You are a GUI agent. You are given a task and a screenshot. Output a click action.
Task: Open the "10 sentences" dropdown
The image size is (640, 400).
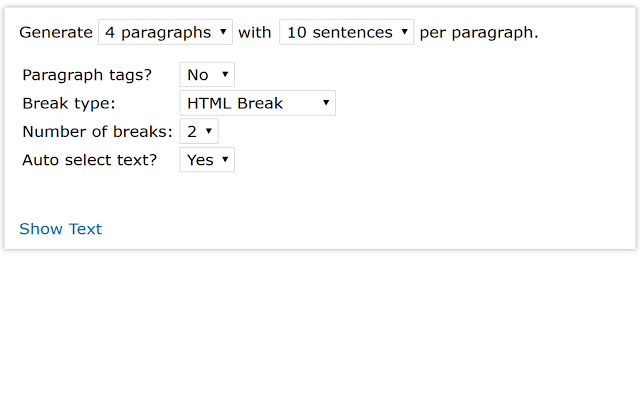[x=346, y=32]
